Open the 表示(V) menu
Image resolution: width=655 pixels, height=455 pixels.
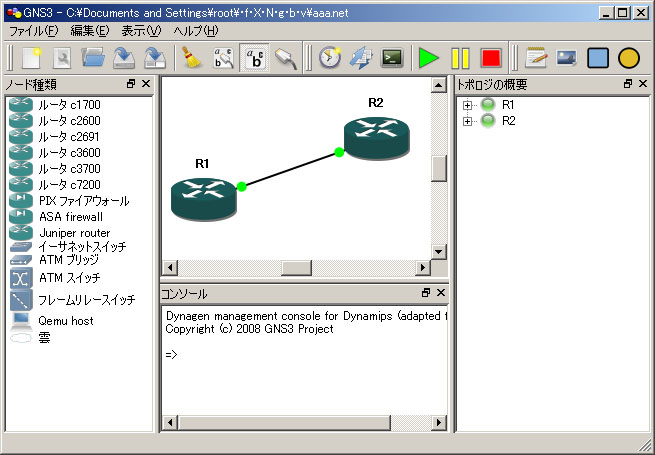pos(141,31)
